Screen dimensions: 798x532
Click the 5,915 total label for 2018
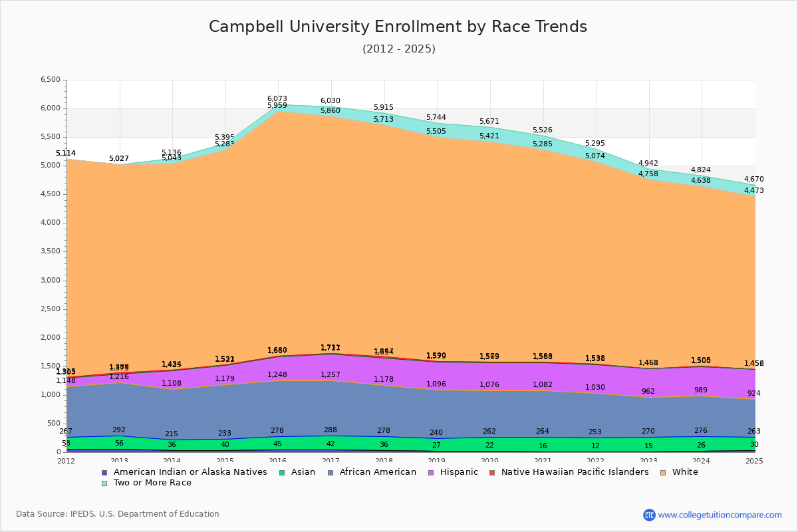pyautogui.click(x=384, y=107)
